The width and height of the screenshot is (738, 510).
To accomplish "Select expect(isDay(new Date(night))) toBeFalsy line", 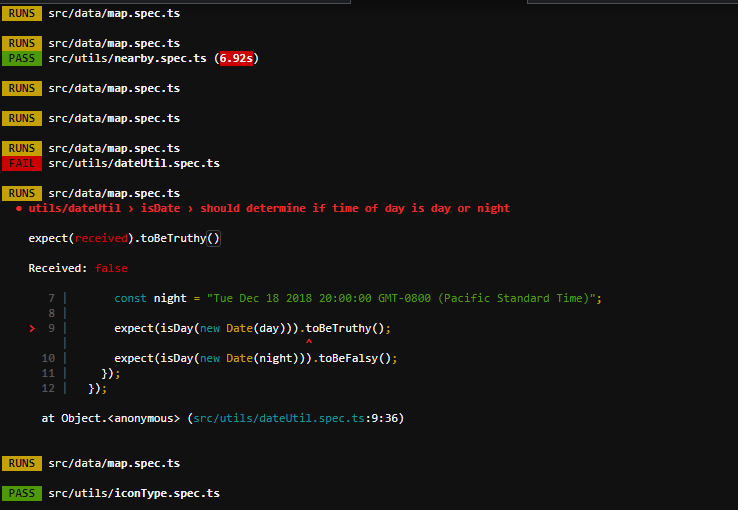I will (256, 359).
